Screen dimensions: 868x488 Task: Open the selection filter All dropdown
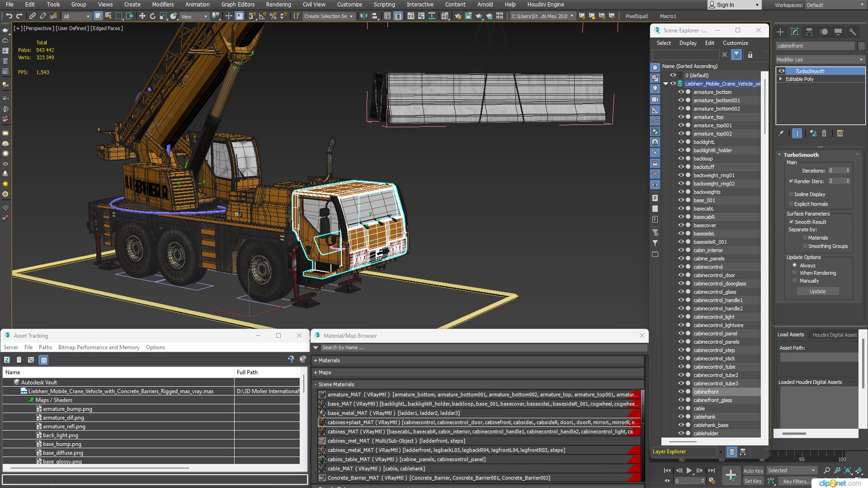tap(76, 16)
